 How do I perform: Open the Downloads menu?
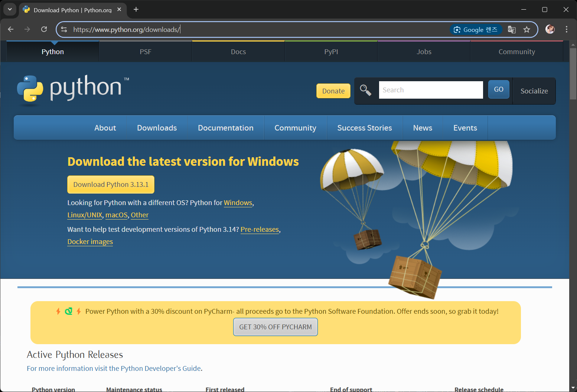[x=157, y=128]
